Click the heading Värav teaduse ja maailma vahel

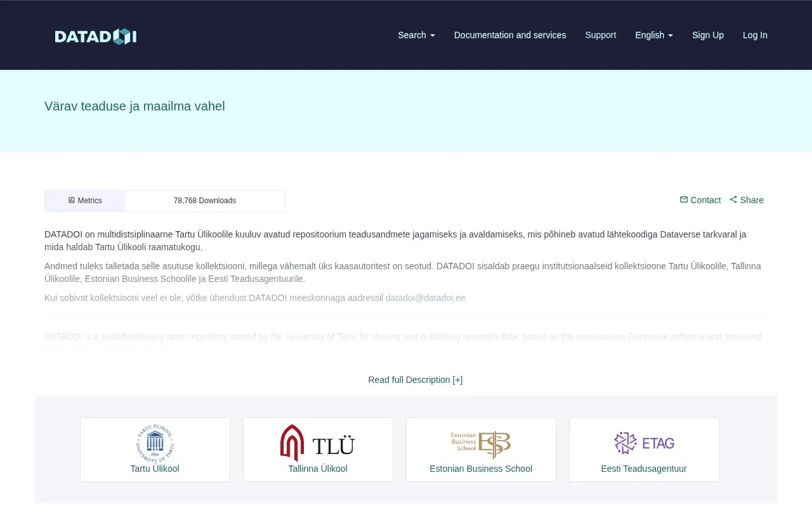point(134,106)
